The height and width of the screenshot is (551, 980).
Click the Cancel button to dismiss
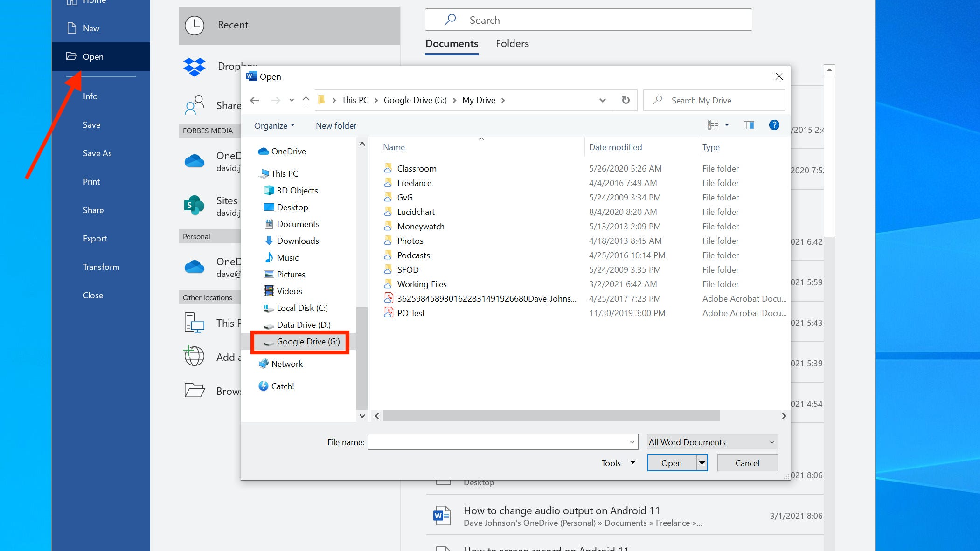(x=747, y=462)
